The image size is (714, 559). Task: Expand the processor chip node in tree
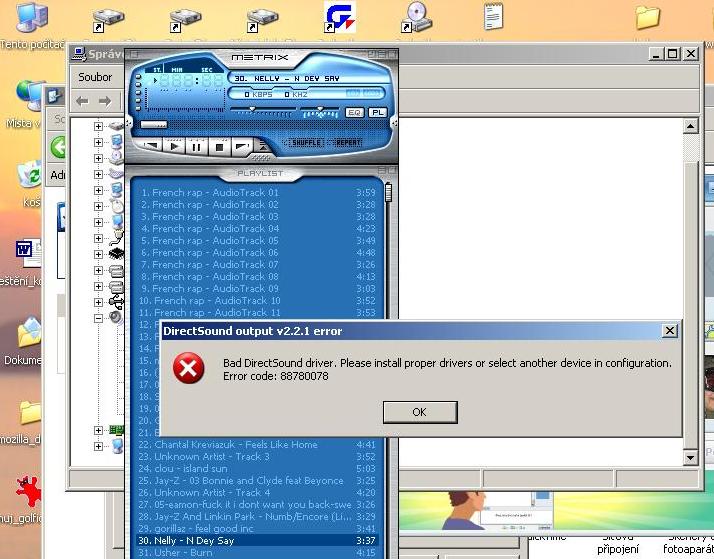[x=98, y=254]
